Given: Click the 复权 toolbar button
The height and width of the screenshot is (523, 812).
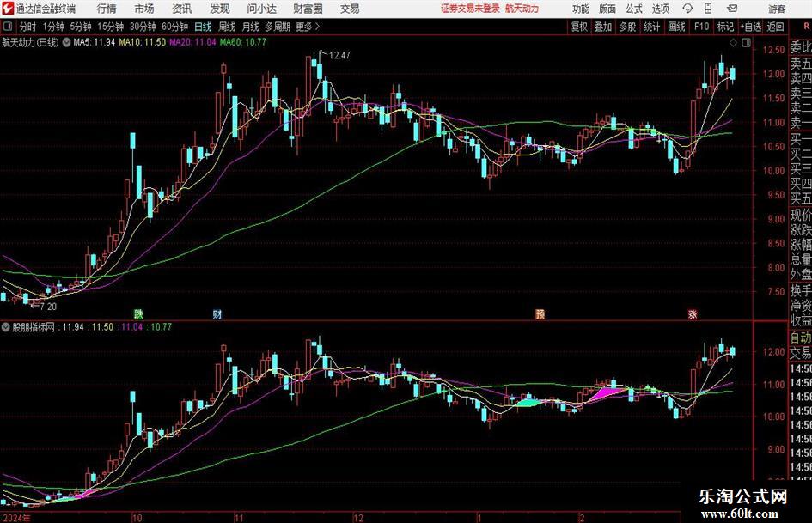Looking at the screenshot, I should coord(579,27).
